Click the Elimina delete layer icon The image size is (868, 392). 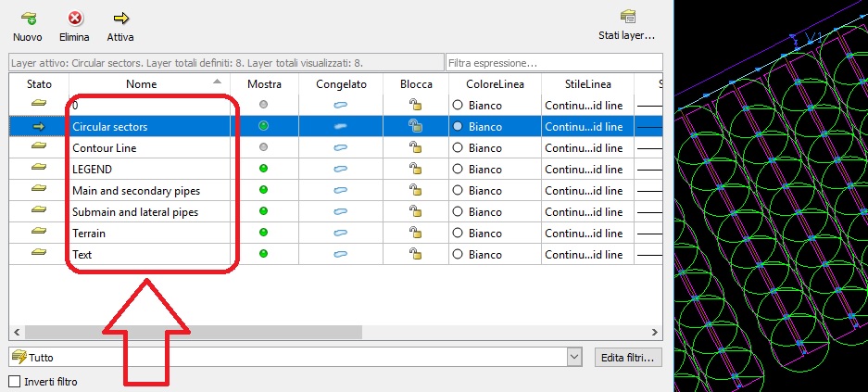[74, 18]
